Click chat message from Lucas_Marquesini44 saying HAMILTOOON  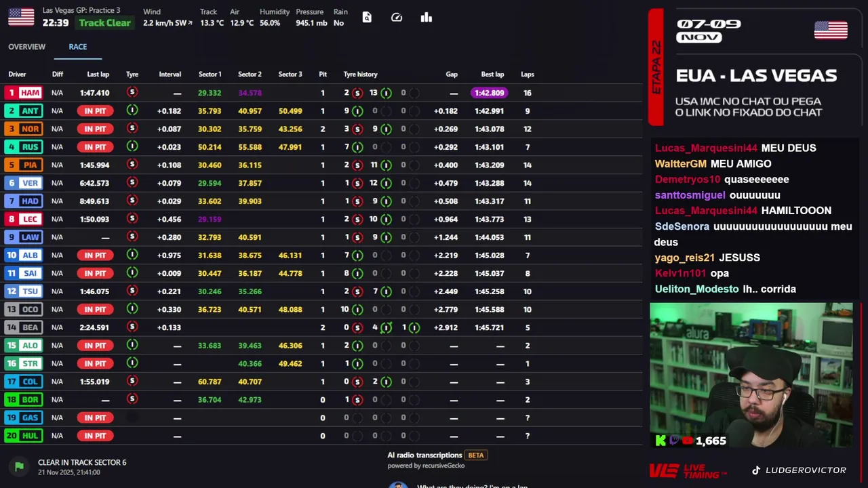tap(743, 211)
